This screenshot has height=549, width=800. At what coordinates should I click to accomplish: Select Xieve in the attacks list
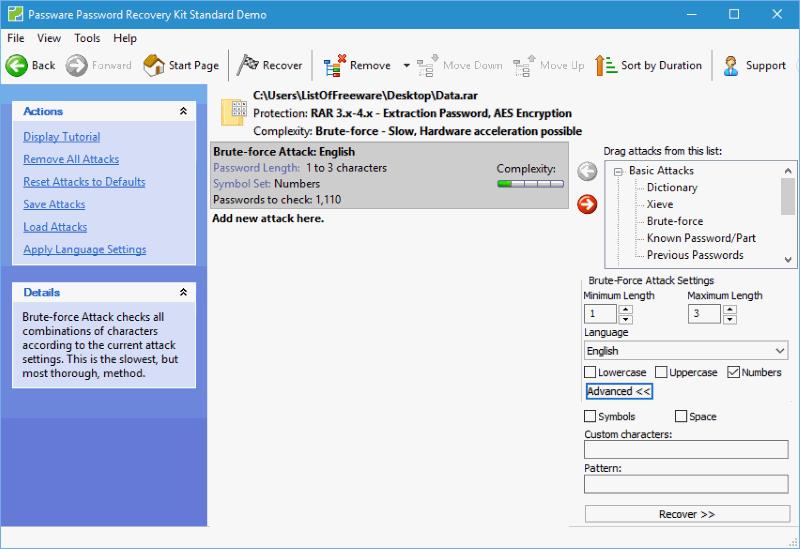(x=660, y=204)
